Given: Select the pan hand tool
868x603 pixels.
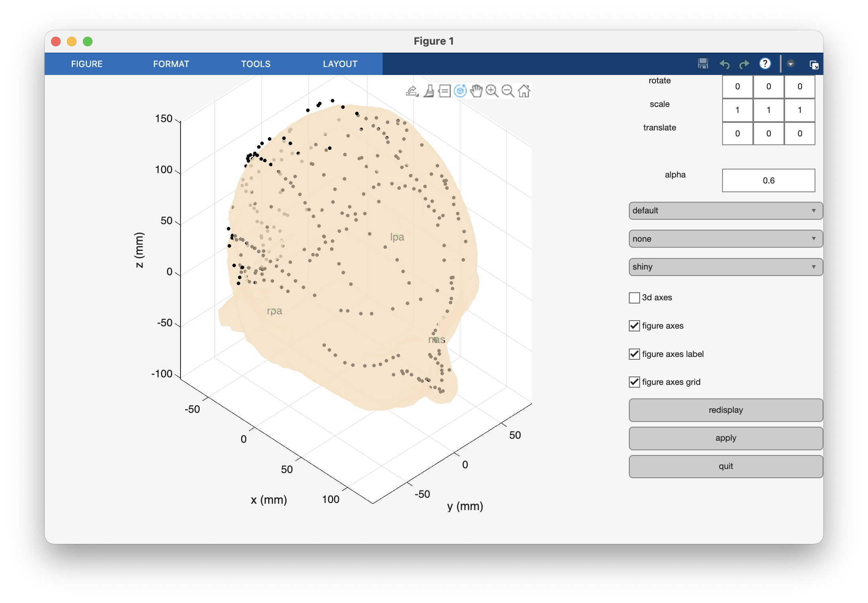Looking at the screenshot, I should (x=476, y=91).
